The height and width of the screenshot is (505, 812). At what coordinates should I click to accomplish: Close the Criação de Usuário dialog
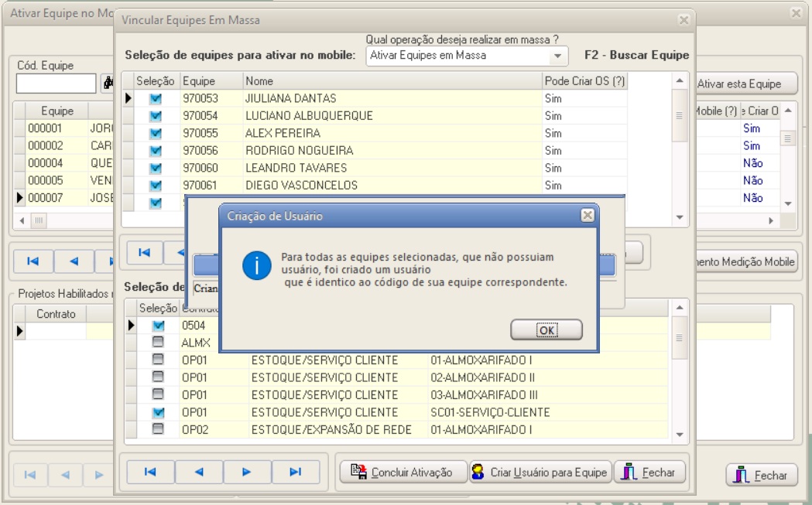pos(588,216)
